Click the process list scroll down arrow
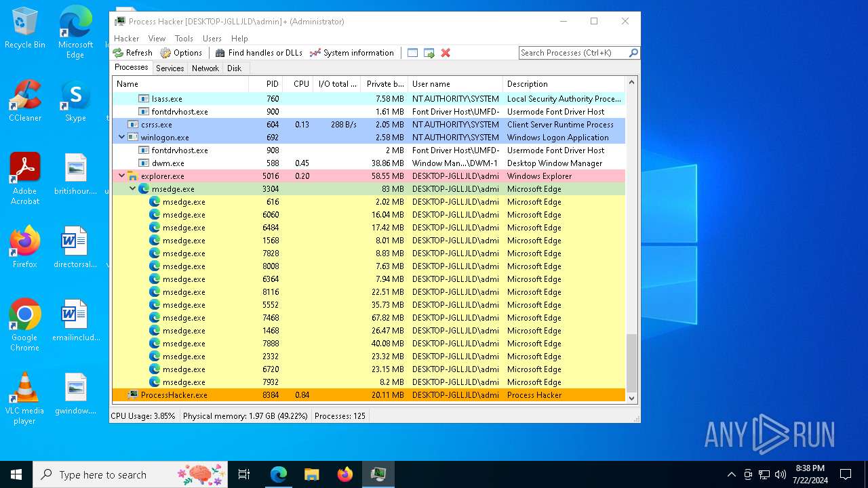This screenshot has width=868, height=488. coord(632,399)
